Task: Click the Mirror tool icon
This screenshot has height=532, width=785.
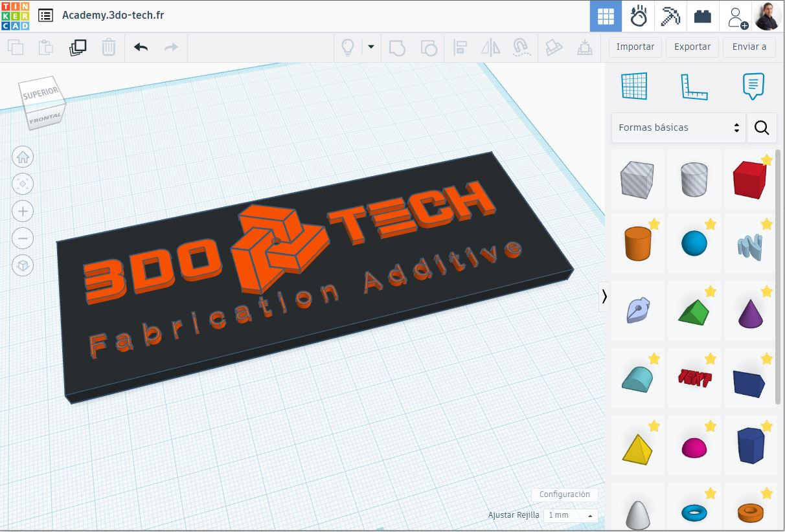Action: [x=492, y=47]
